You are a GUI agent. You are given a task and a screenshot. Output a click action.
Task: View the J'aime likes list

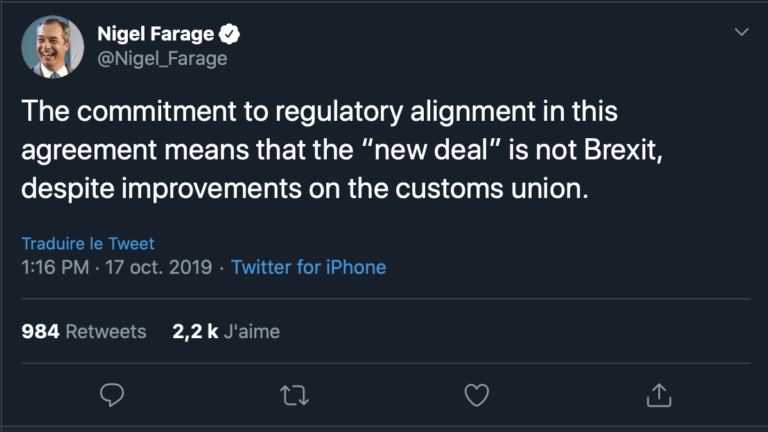pyautogui.click(x=252, y=331)
